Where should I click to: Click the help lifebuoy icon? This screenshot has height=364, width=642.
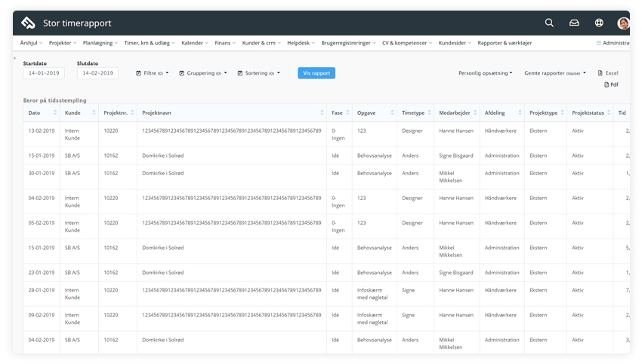[x=599, y=23]
